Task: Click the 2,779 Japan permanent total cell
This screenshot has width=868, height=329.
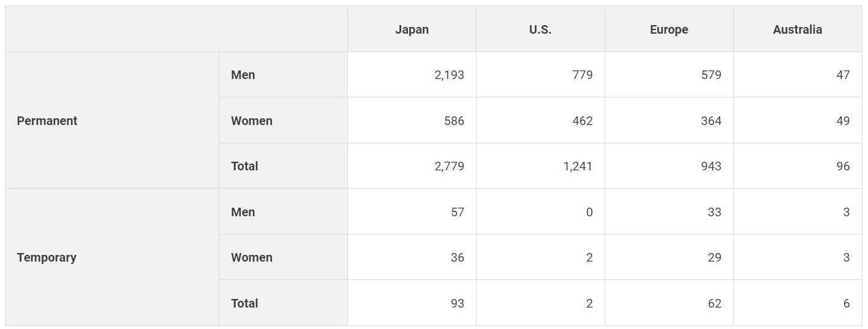Action: click(x=449, y=166)
